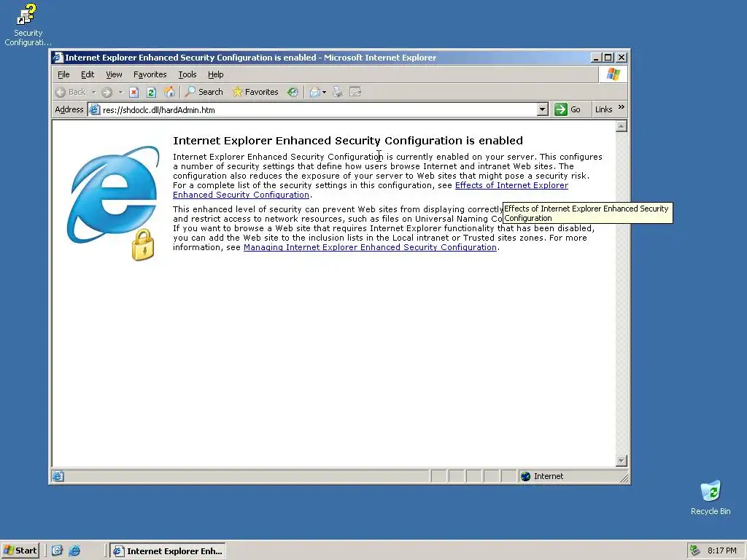
Task: Click the Forward navigation button
Action: tap(107, 92)
